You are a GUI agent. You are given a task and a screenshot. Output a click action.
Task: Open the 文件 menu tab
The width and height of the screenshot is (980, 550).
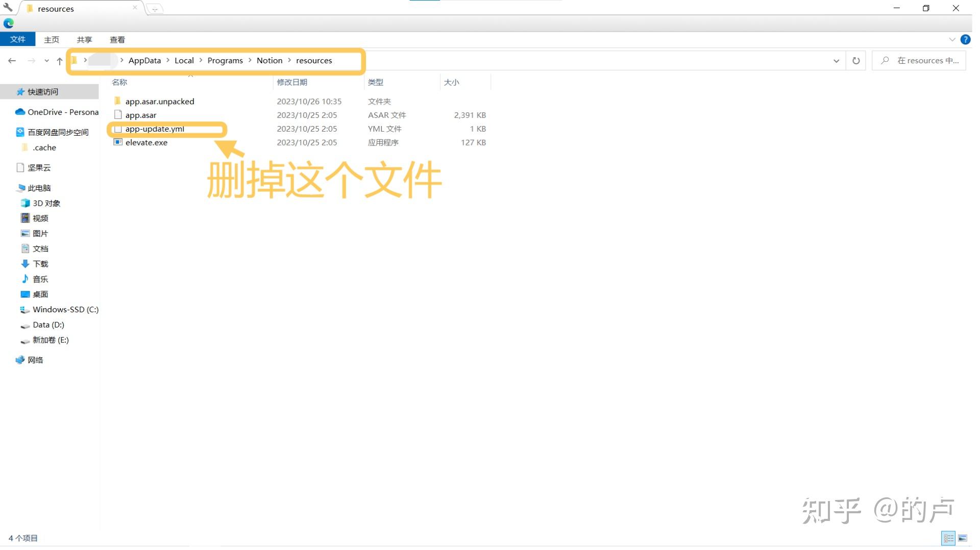point(18,39)
